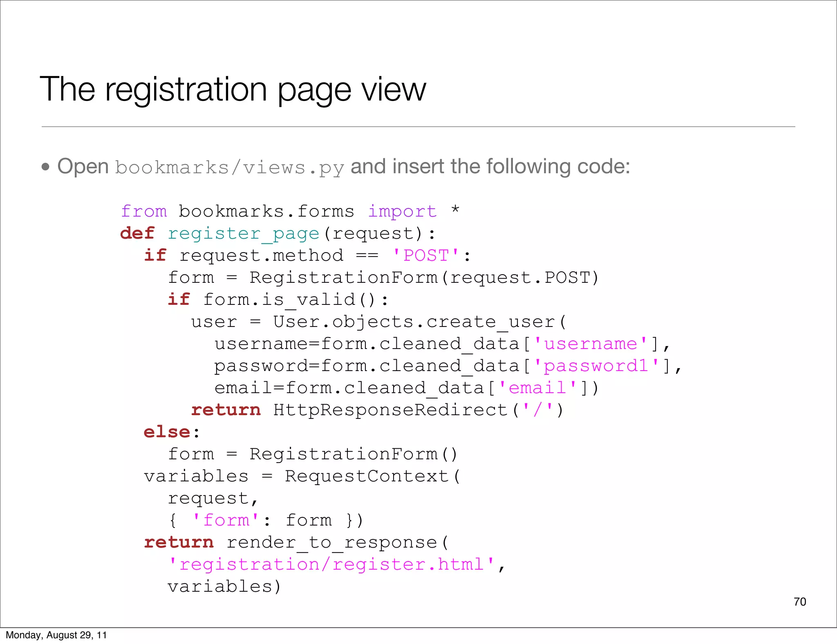Screen dimensions: 837x644
Task: Click 'return render_to_response(' line
Action: [x=297, y=543]
